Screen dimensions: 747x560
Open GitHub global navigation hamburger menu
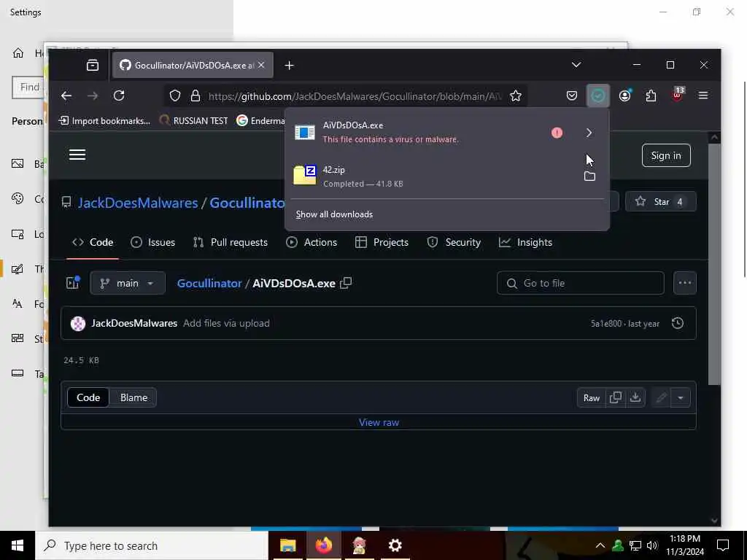pyautogui.click(x=77, y=155)
